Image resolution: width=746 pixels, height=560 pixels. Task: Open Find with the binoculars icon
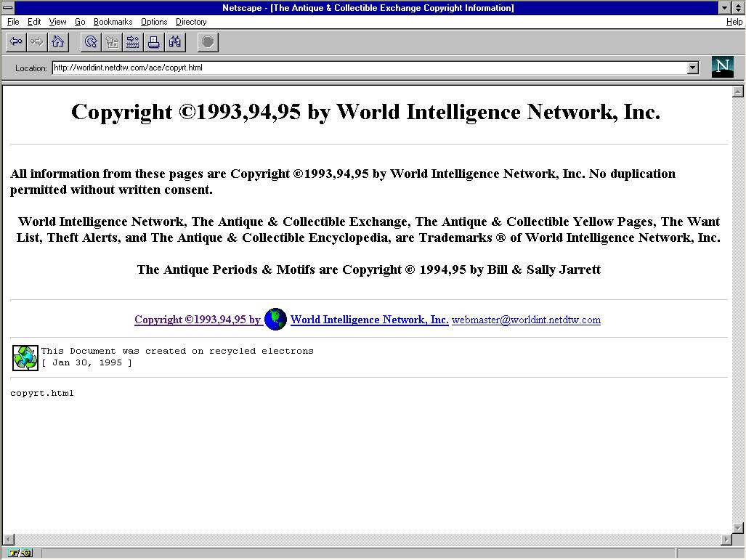point(175,42)
